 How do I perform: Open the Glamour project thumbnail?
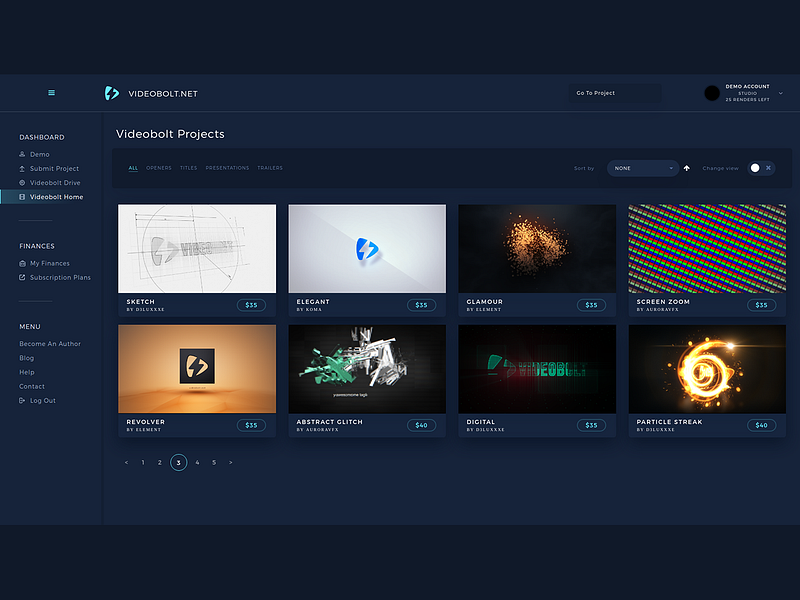pyautogui.click(x=537, y=249)
